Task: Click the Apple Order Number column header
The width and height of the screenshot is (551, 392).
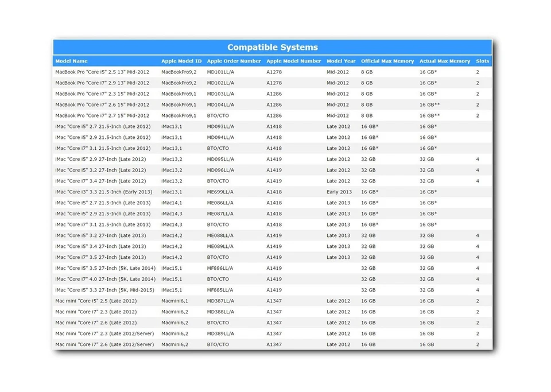Action: (x=234, y=61)
